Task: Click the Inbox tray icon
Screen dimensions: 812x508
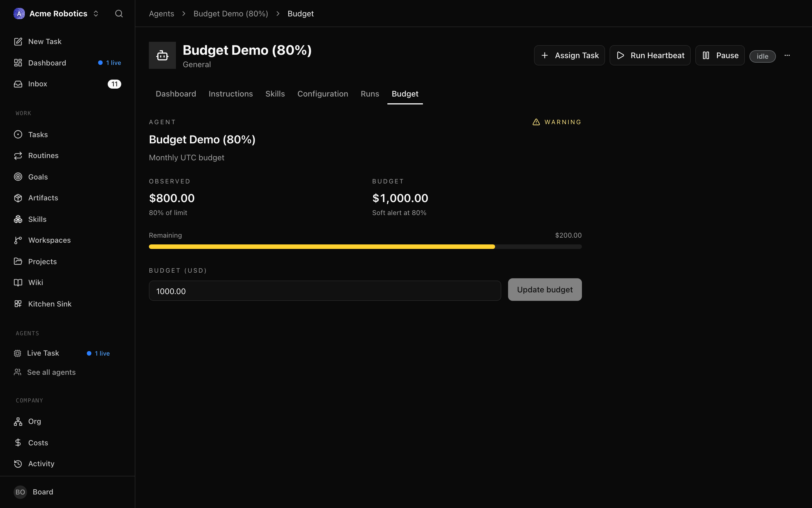Action: click(18, 84)
